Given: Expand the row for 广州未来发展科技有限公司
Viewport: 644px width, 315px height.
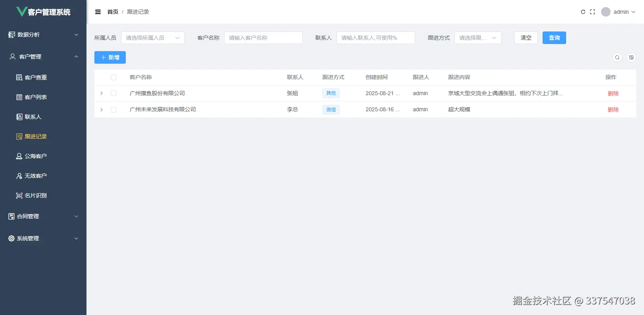Looking at the screenshot, I should point(101,110).
